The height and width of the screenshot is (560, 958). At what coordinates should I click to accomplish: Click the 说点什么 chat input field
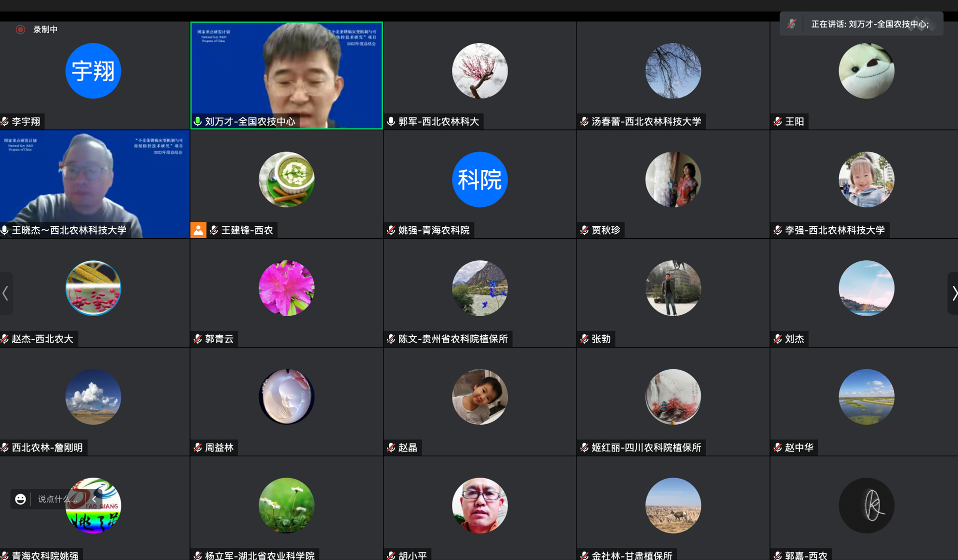(x=57, y=499)
